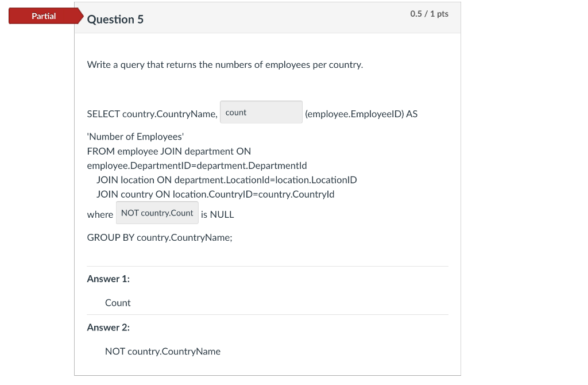Select the SELECT country.CountryName query line
This screenshot has width=588, height=385.
click(152, 114)
